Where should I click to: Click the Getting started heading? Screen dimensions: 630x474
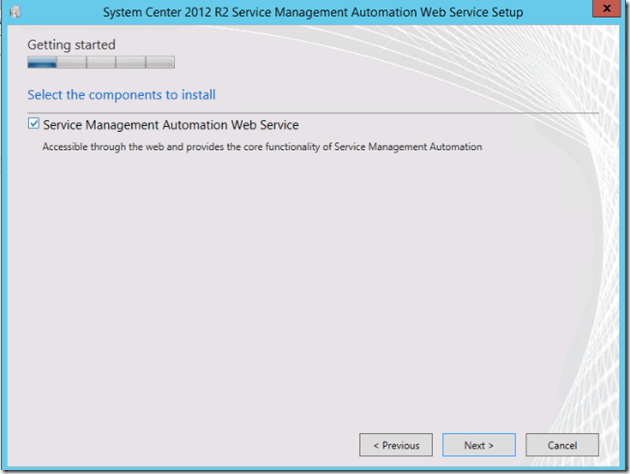71,45
